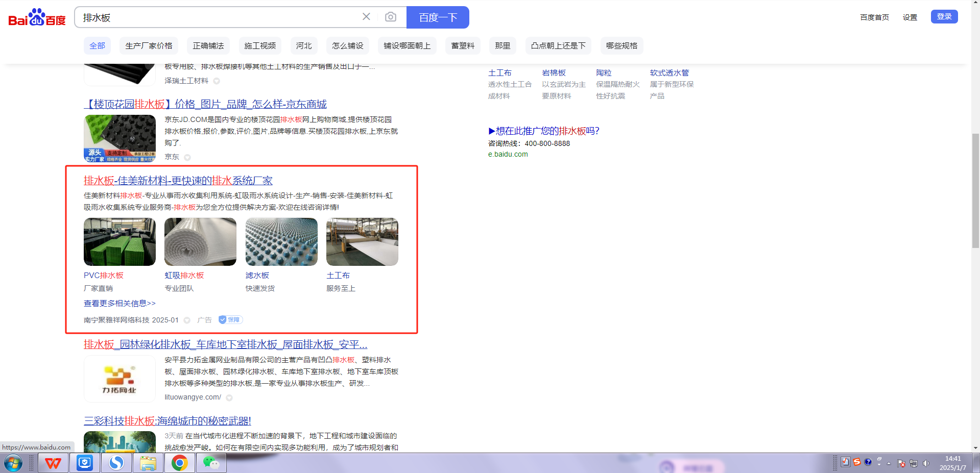
Task: Select the 全部 filter tab
Action: click(97, 46)
